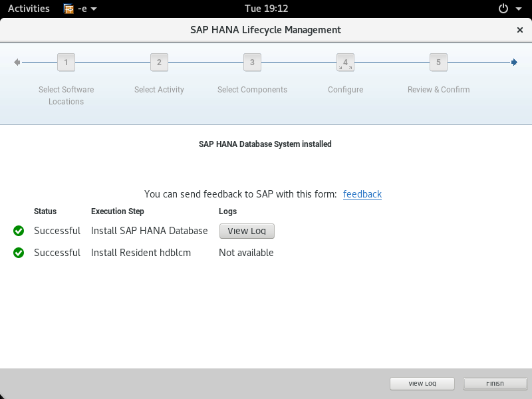The width and height of the screenshot is (532, 399).
Task: Click the Configure step label
Action: (345, 90)
